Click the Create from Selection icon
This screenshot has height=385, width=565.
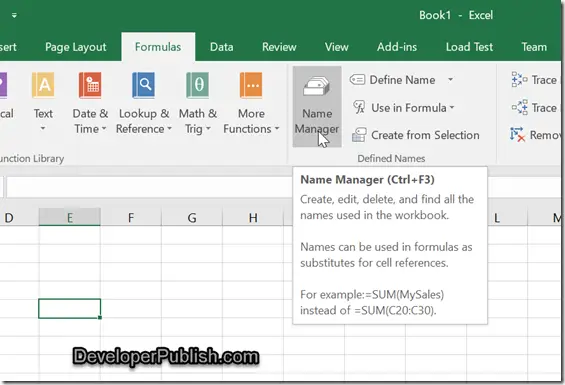pyautogui.click(x=359, y=135)
